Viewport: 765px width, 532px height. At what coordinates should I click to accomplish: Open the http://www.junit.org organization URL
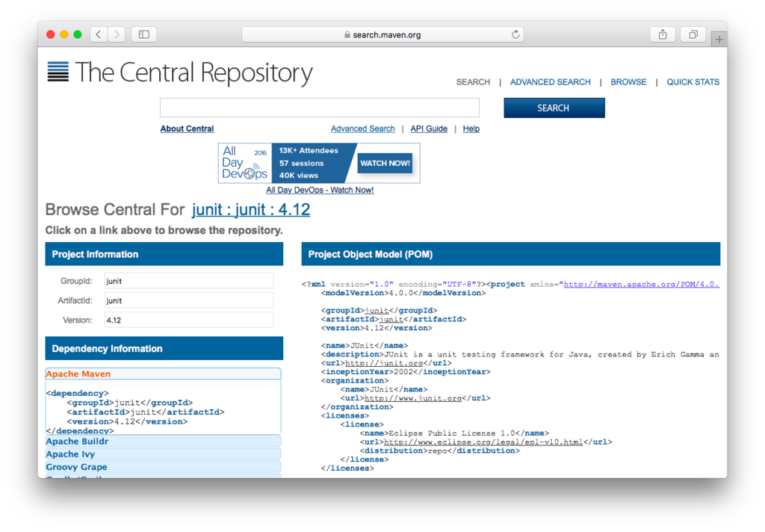(x=412, y=398)
